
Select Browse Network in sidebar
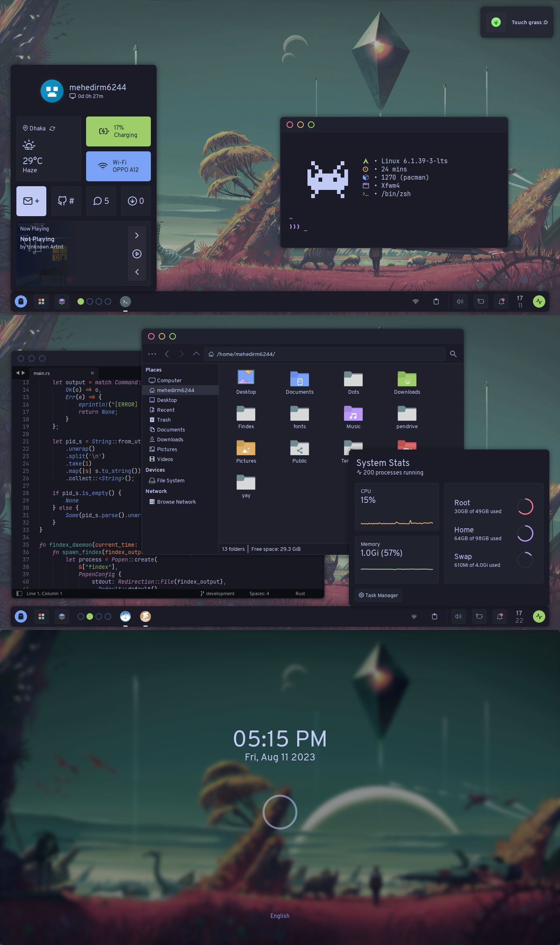(x=180, y=502)
